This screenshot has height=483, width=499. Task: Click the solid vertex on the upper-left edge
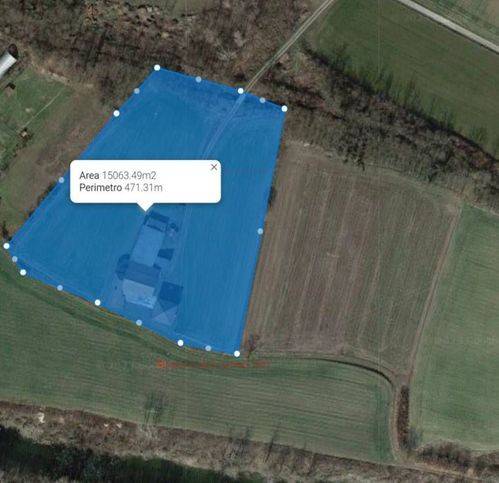click(x=116, y=113)
